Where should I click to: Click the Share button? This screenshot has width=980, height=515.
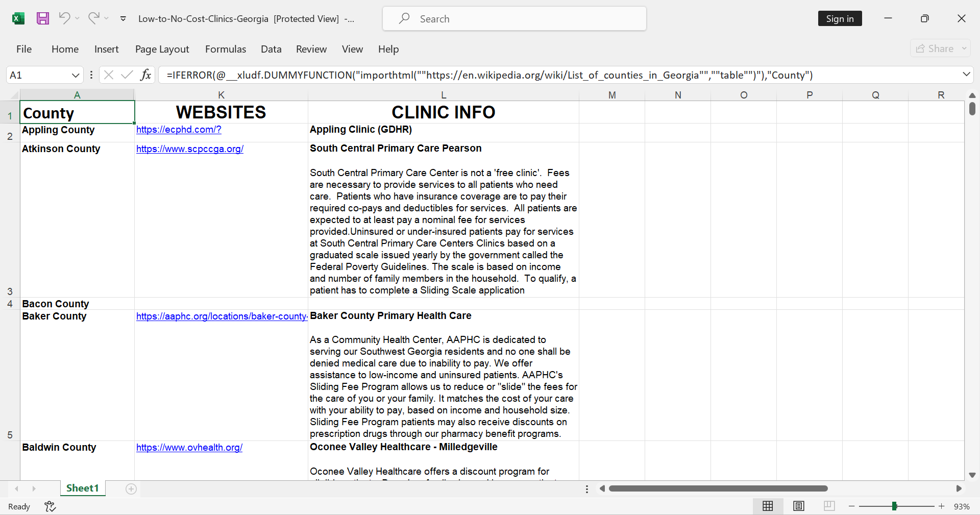click(935, 48)
